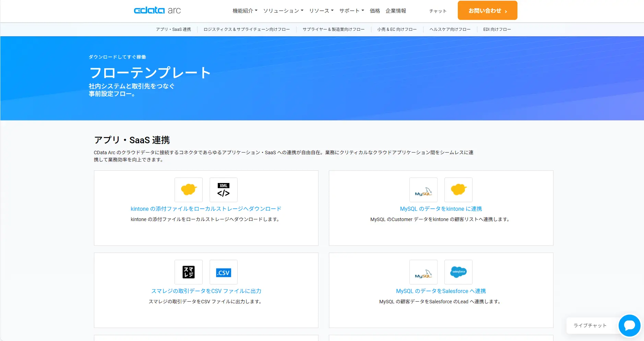Select the CSV file icon beside スマレジ
This screenshot has height=341, width=644.
coord(223,272)
